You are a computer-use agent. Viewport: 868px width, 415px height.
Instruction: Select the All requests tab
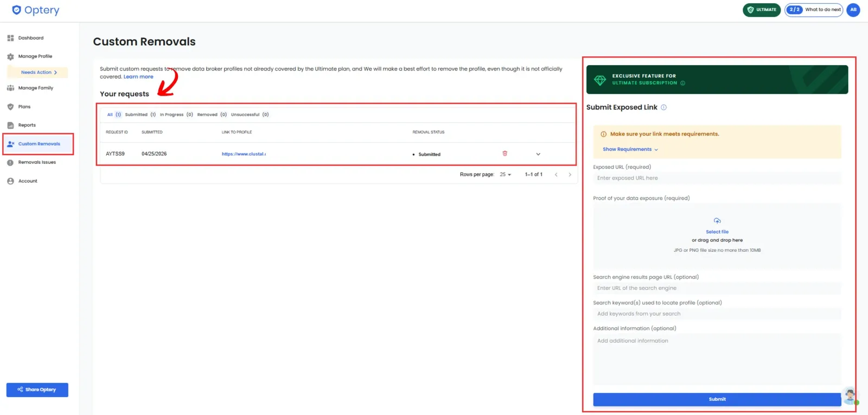click(114, 114)
